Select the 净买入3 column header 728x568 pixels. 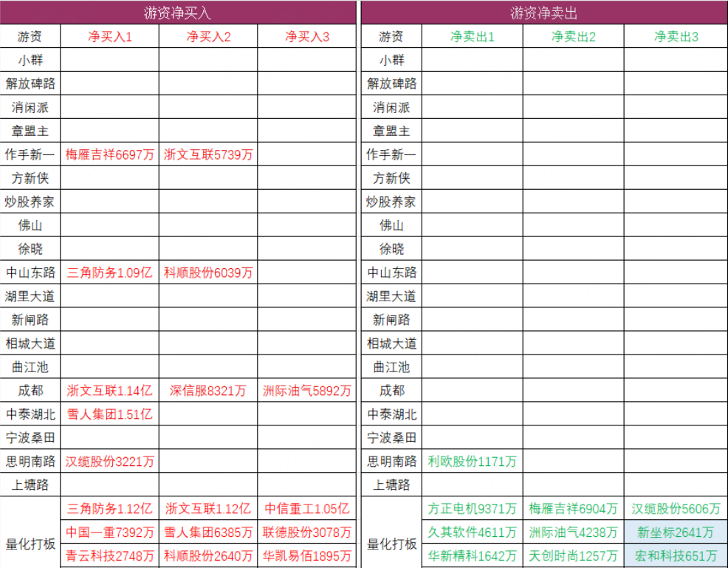point(307,36)
